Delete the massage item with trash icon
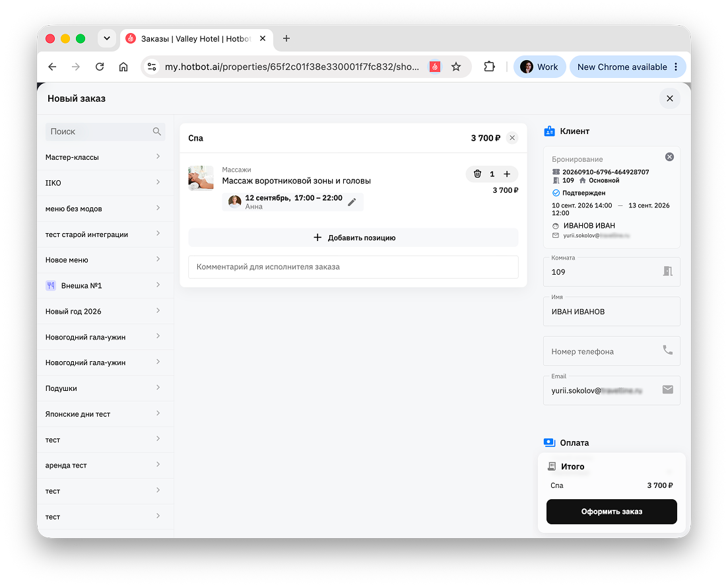Viewport: 728px width, 587px height. 477,174
